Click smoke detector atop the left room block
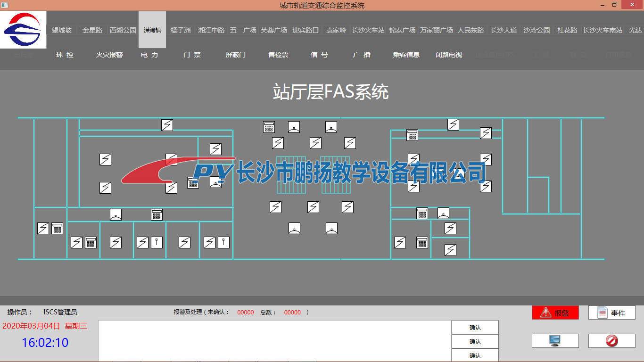The height and width of the screenshot is (362, 644). (x=167, y=125)
